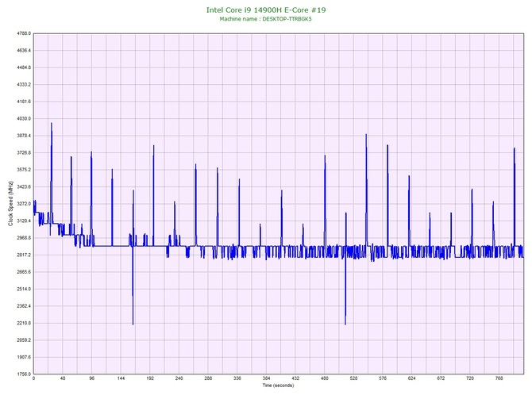Click the chart title 'Intel Core i9 14900H E-Core #19'
Viewport: 532px width, 399px height.
266,10
